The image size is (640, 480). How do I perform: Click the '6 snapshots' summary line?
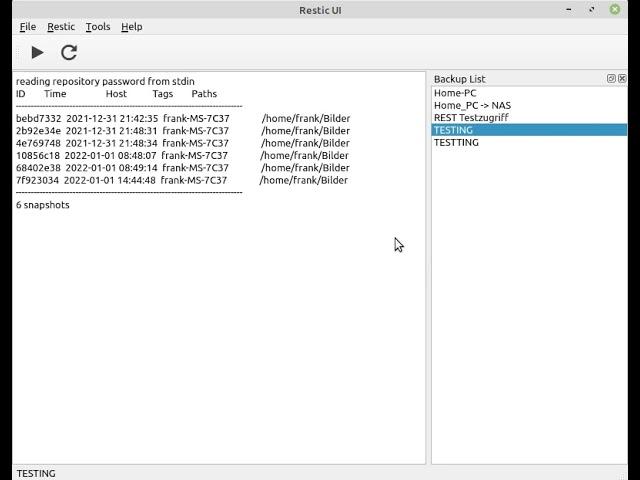(x=42, y=205)
